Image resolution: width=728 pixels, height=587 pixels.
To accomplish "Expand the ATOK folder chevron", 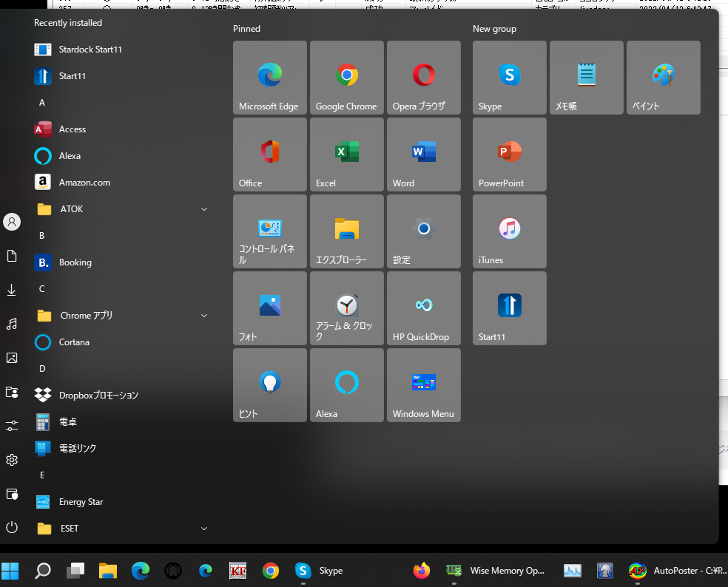I will tap(203, 209).
